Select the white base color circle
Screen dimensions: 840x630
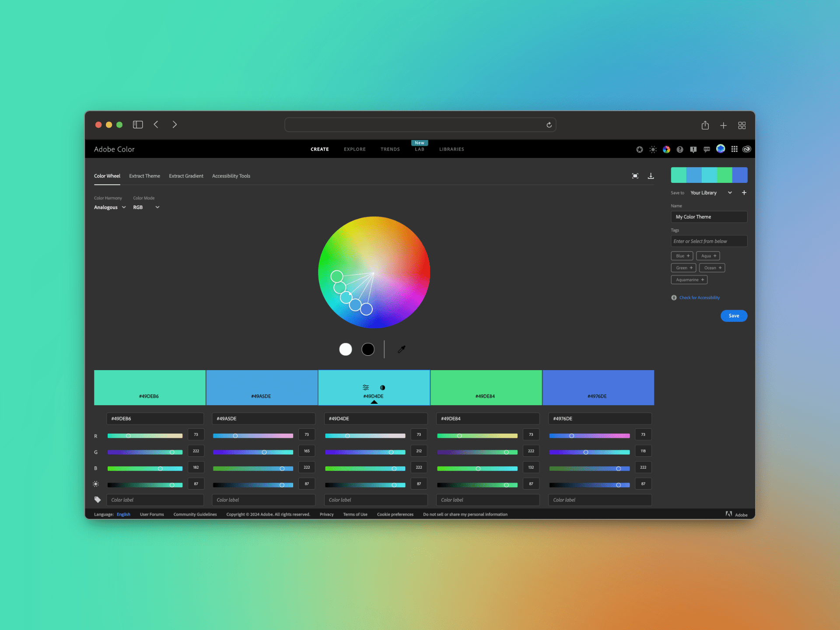pos(346,349)
